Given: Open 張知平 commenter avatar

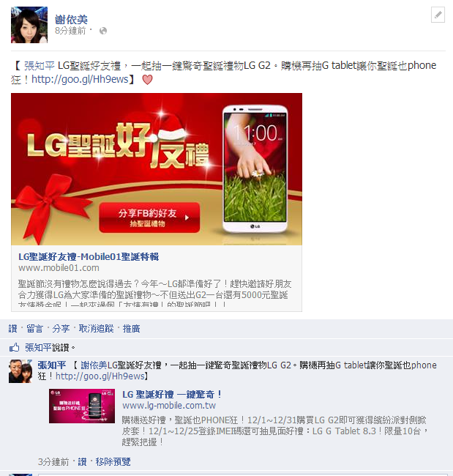Looking at the screenshot, I should pyautogui.click(x=20, y=371).
